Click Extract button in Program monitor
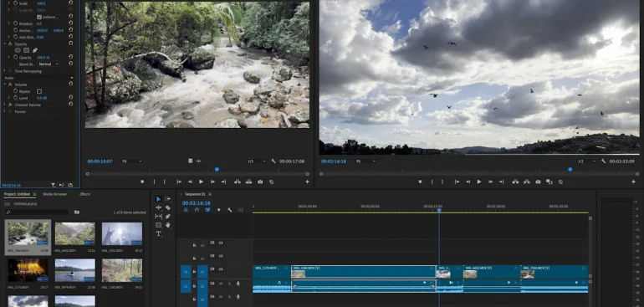The image size is (644, 307). pyautogui.click(x=527, y=182)
